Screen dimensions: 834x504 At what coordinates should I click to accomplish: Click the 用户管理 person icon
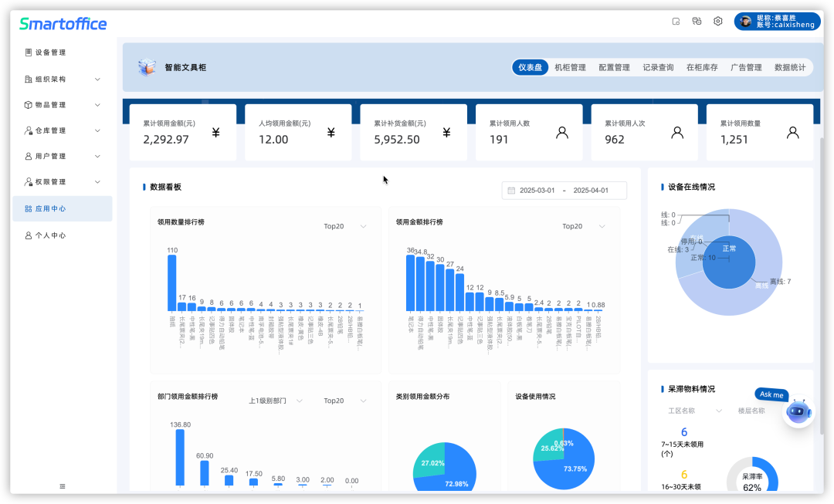tap(29, 156)
